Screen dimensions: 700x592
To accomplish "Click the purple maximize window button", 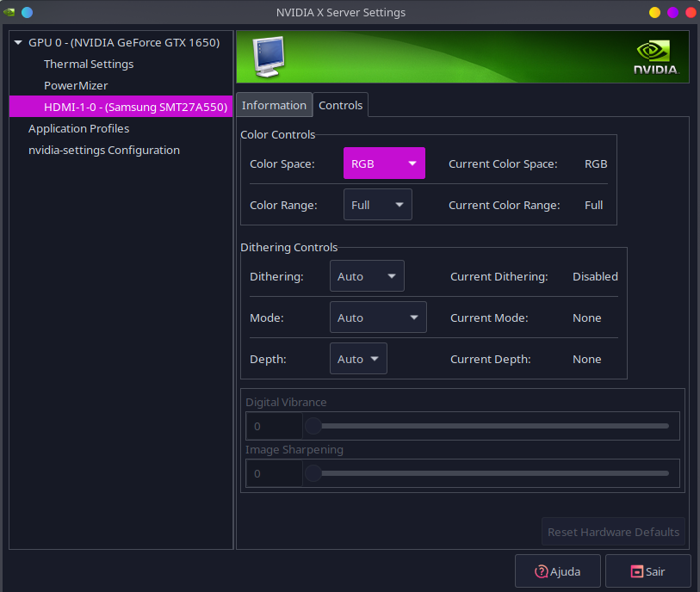I will (672, 12).
